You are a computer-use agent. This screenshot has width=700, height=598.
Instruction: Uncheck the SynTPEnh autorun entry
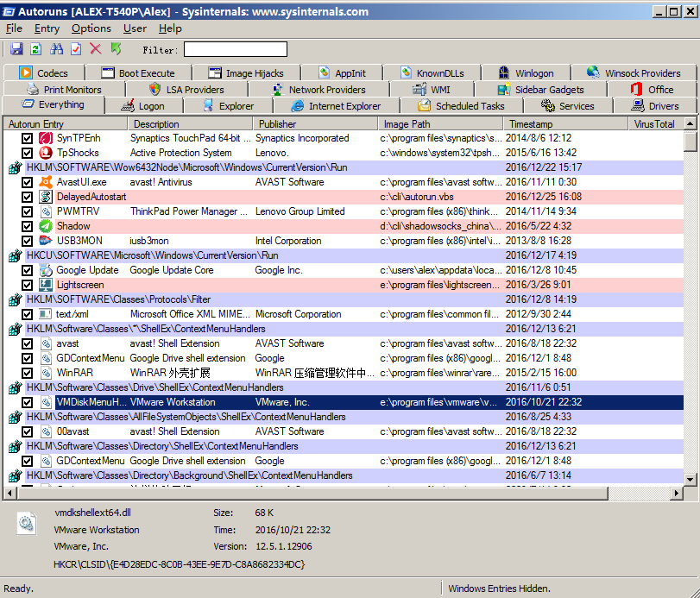click(x=28, y=138)
